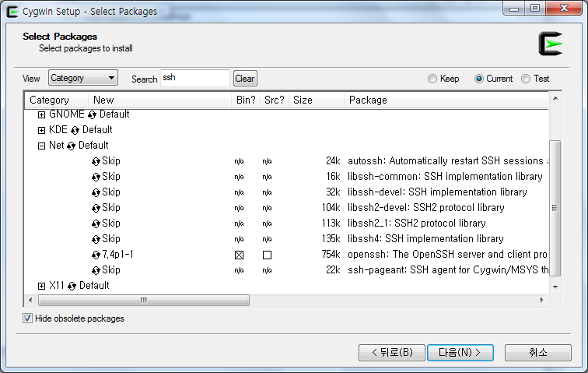The height and width of the screenshot is (373, 588).
Task: Click the cycle icon next to X11 Default
Action: point(72,287)
